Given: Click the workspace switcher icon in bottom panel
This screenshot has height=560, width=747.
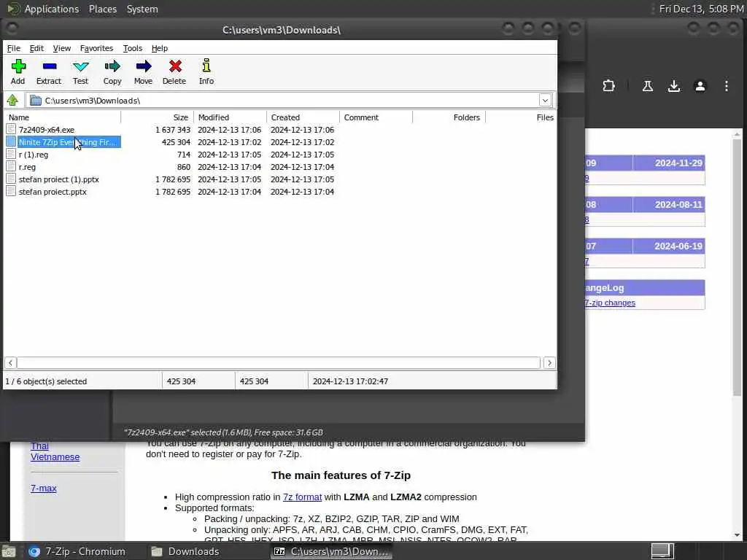Looking at the screenshot, I should tap(662, 551).
